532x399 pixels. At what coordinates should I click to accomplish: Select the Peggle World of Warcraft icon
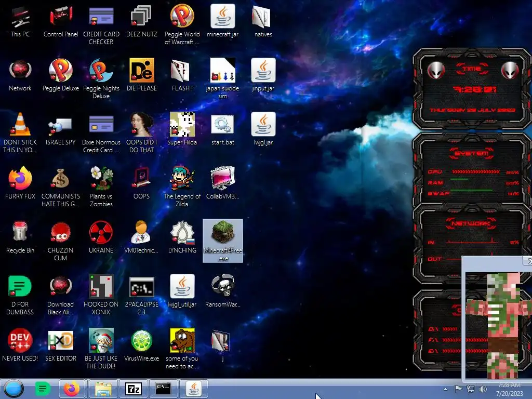click(182, 16)
